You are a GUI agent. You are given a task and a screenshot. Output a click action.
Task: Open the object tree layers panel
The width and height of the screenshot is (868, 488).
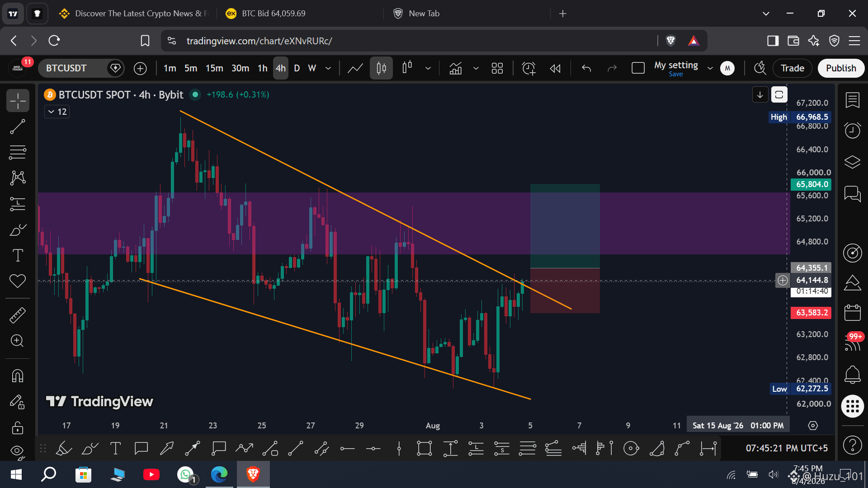[x=853, y=162]
